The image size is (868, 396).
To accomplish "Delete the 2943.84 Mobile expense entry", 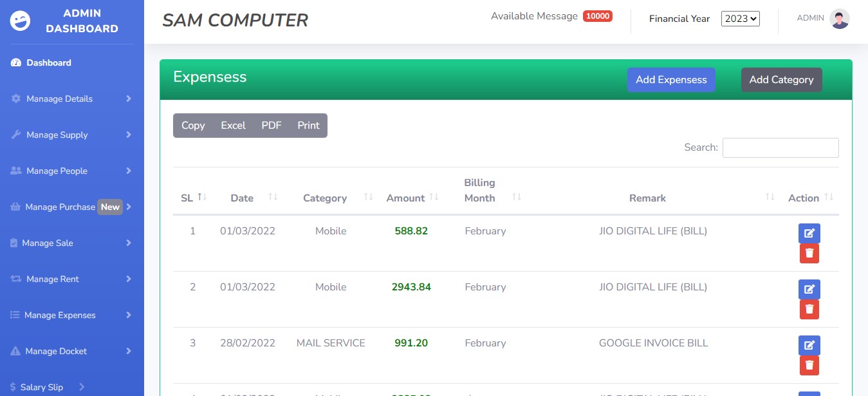I will coord(809,310).
